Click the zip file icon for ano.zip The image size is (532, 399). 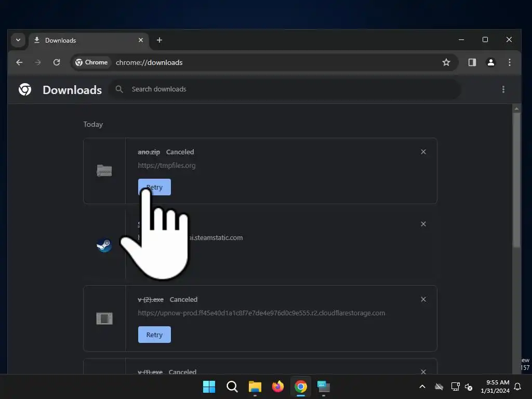(104, 170)
